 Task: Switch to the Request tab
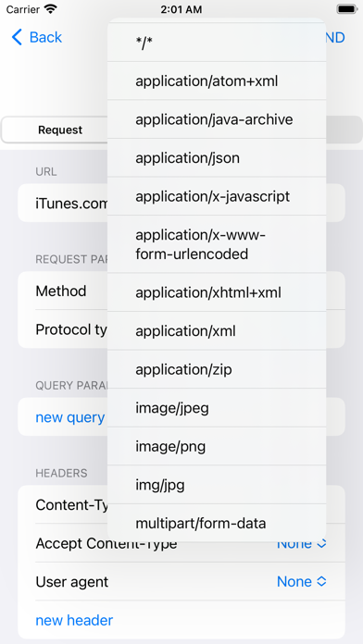point(60,130)
